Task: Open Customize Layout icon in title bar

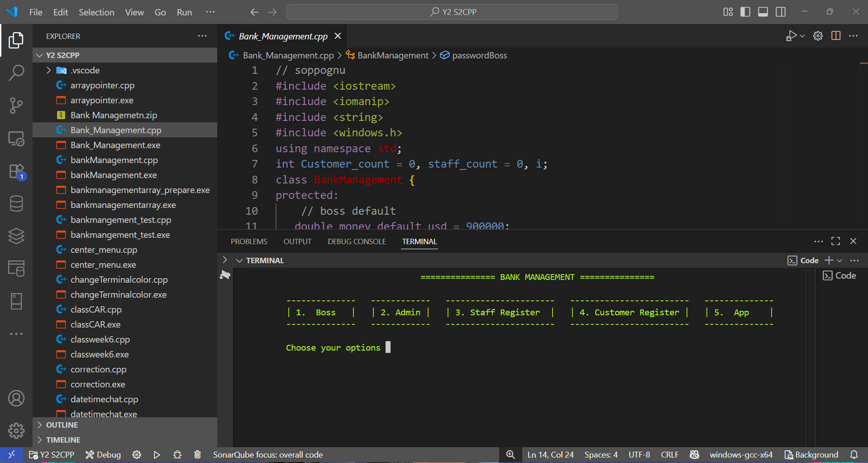Action: click(x=728, y=12)
